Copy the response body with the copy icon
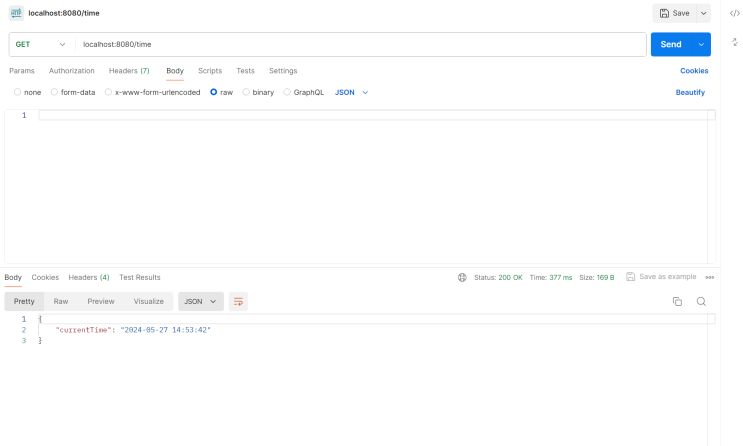 point(677,301)
